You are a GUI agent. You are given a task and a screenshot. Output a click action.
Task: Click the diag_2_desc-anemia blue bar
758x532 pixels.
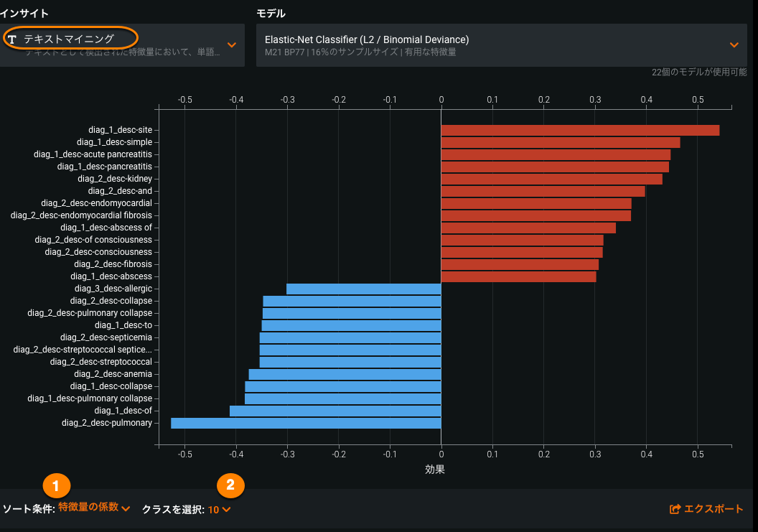(345, 374)
